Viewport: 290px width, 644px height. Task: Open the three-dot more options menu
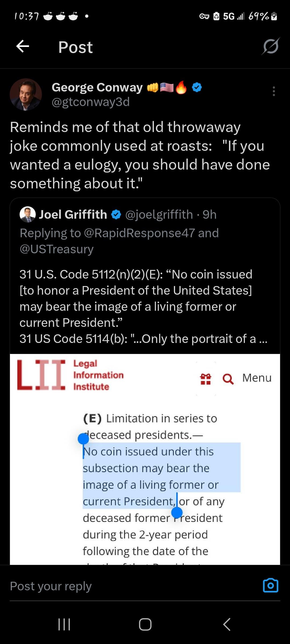(274, 91)
